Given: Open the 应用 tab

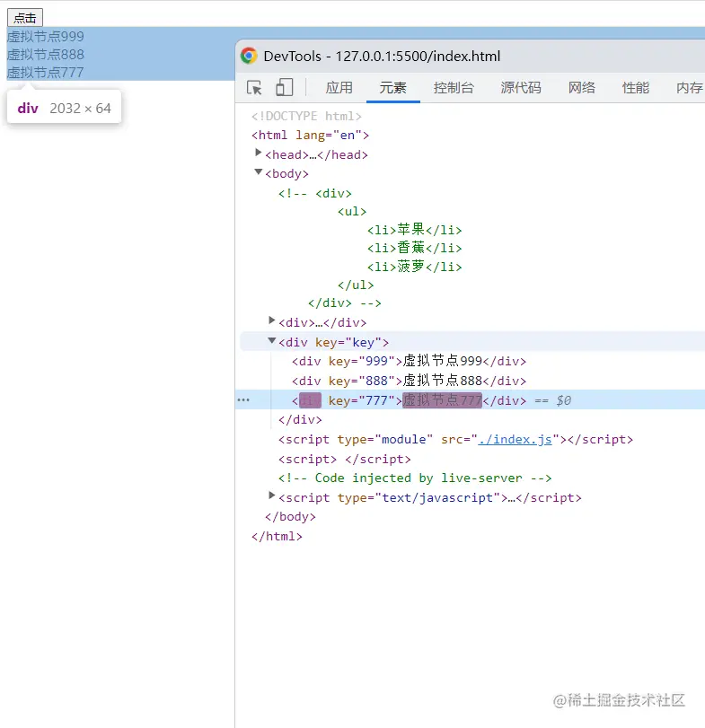Looking at the screenshot, I should pyautogui.click(x=339, y=87).
